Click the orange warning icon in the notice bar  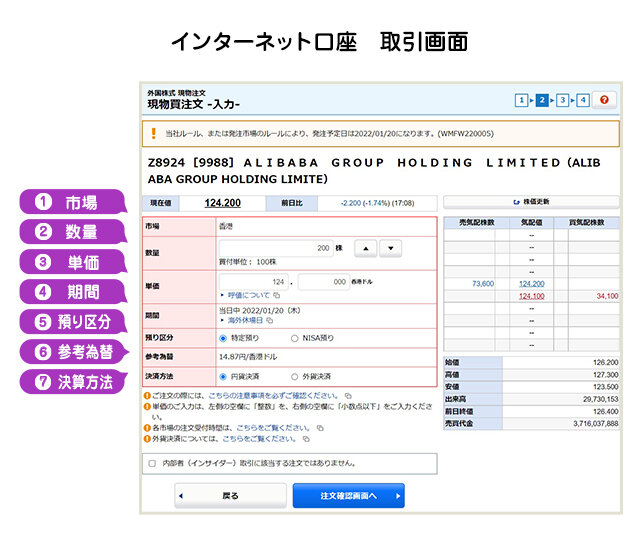point(154,132)
